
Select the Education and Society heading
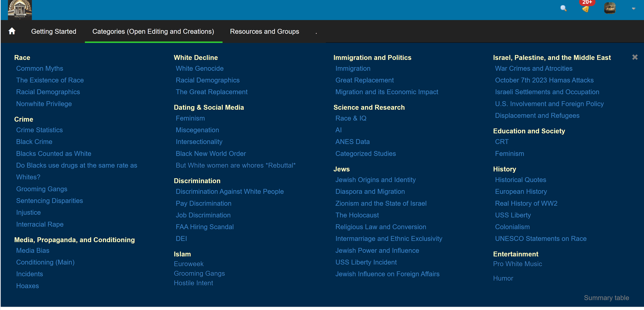529,131
